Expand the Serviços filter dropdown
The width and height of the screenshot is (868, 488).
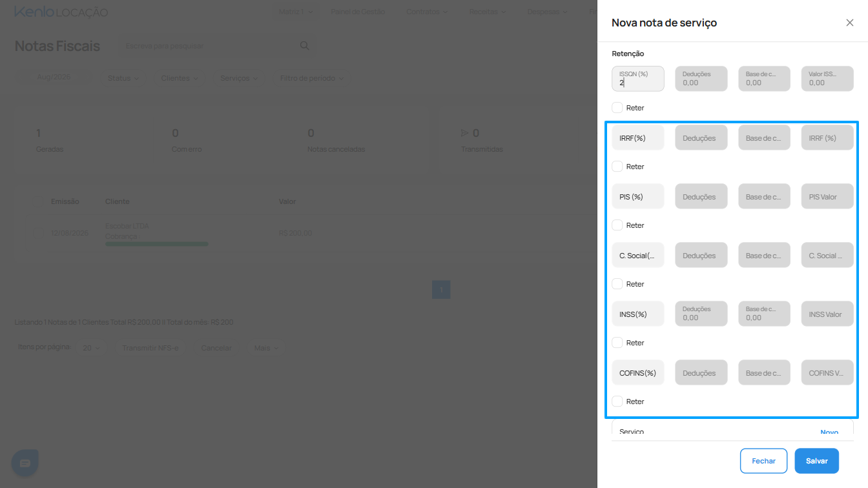tap(239, 78)
